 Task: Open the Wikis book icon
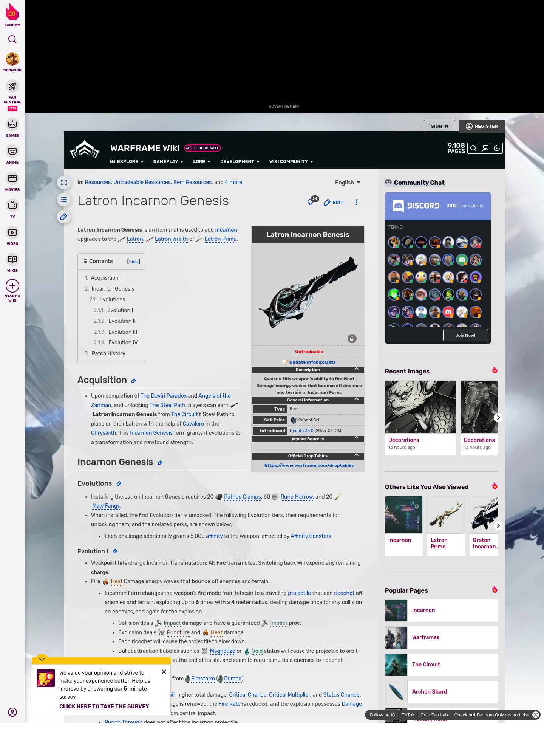[12, 259]
